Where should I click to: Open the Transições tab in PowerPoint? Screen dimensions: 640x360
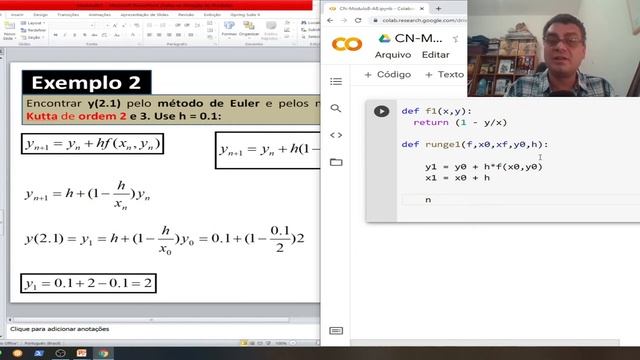tap(68, 15)
